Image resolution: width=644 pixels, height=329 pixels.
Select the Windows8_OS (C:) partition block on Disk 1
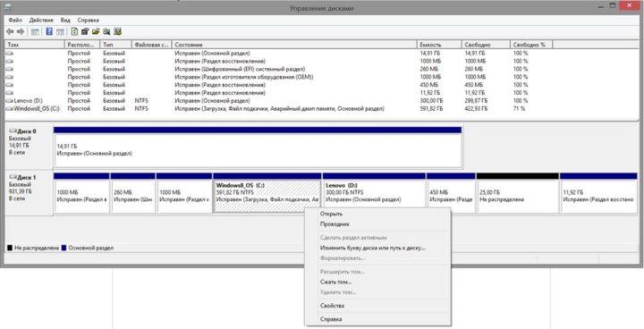point(267,193)
